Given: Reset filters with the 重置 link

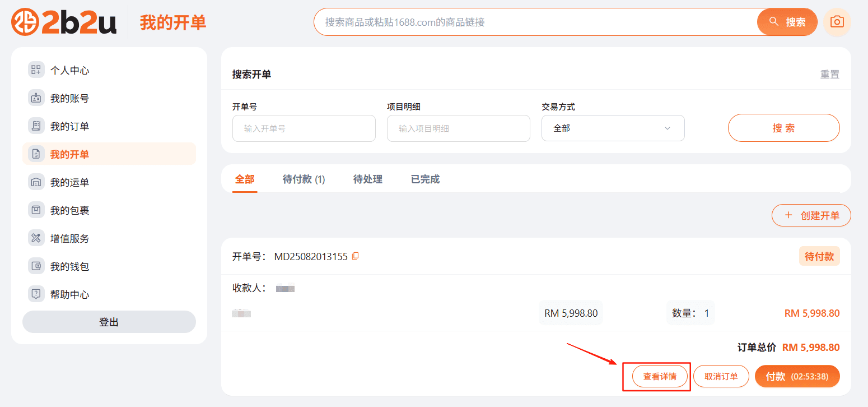Looking at the screenshot, I should tap(829, 73).
